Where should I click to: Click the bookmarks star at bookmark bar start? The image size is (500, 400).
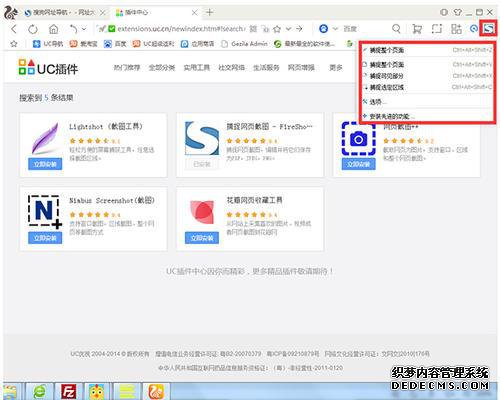coord(14,44)
